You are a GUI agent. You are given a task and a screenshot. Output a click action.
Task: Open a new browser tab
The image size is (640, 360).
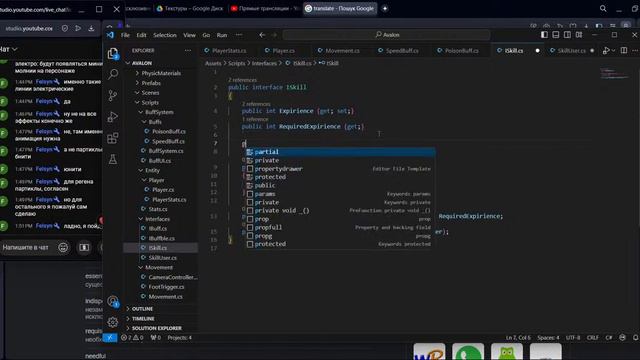pyautogui.click(x=384, y=8)
